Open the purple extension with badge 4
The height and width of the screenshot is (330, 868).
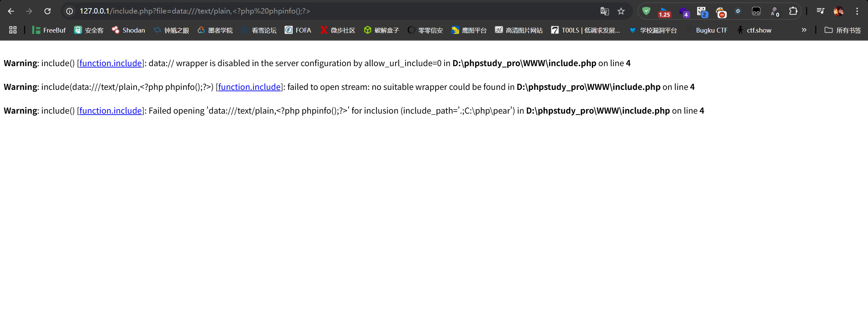(684, 12)
